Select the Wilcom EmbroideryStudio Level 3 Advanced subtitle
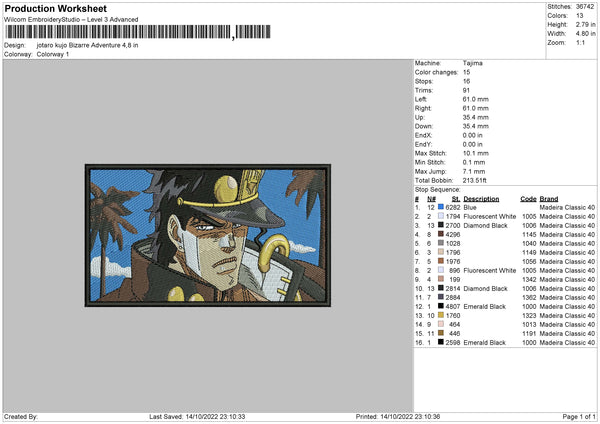 click(x=71, y=20)
